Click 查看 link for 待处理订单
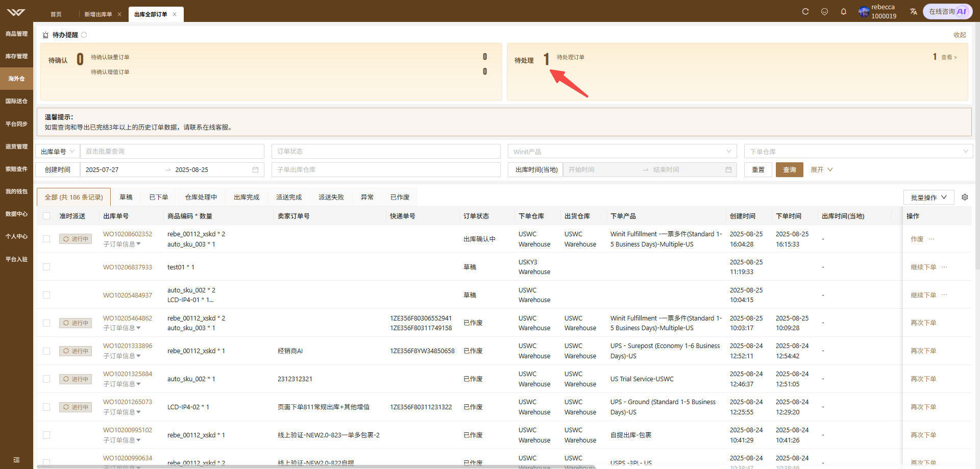The image size is (980, 469). pos(949,57)
